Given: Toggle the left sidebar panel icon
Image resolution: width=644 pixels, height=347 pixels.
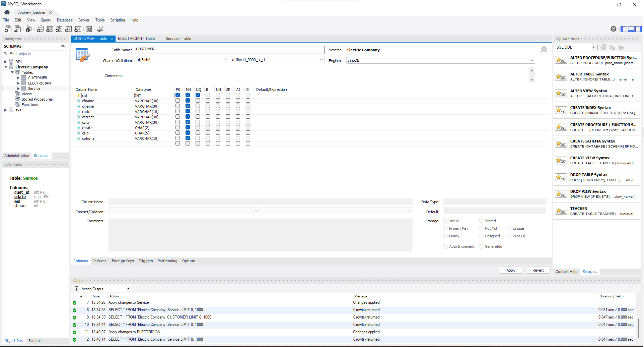Looking at the screenshot, I should (x=624, y=29).
